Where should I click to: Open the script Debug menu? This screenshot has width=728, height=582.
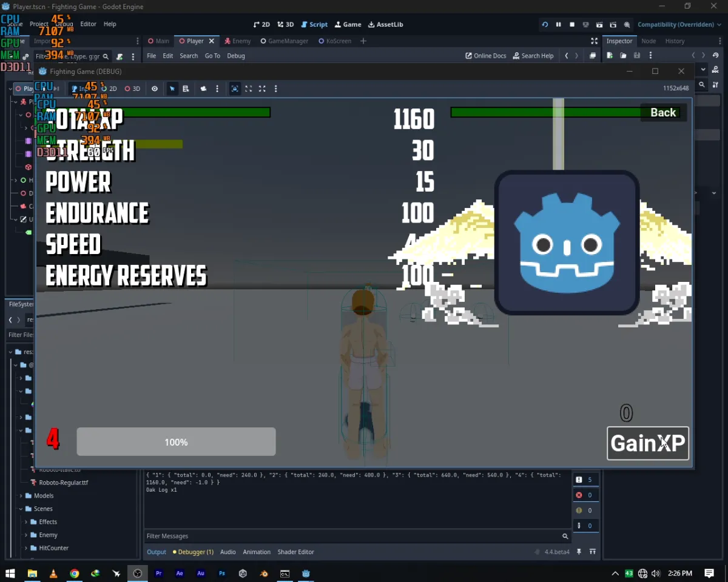click(236, 56)
